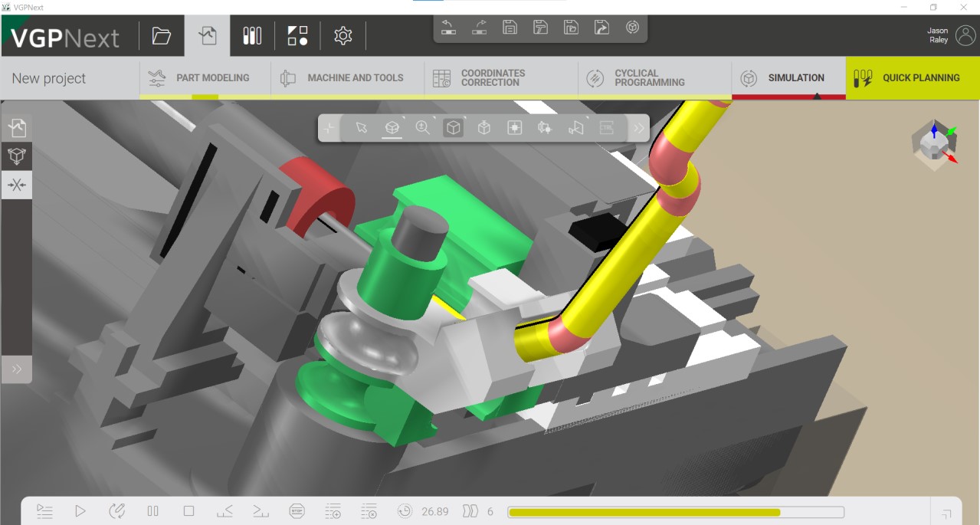Viewport: 980px width, 525px height.
Task: Switch to Machine and Tools tab
Action: click(x=342, y=77)
